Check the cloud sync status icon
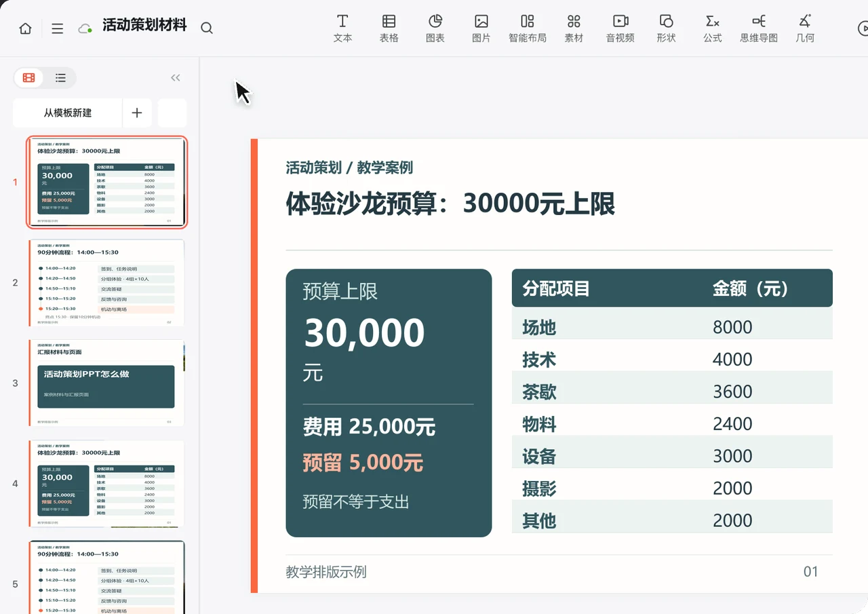The image size is (868, 614). pos(85,28)
